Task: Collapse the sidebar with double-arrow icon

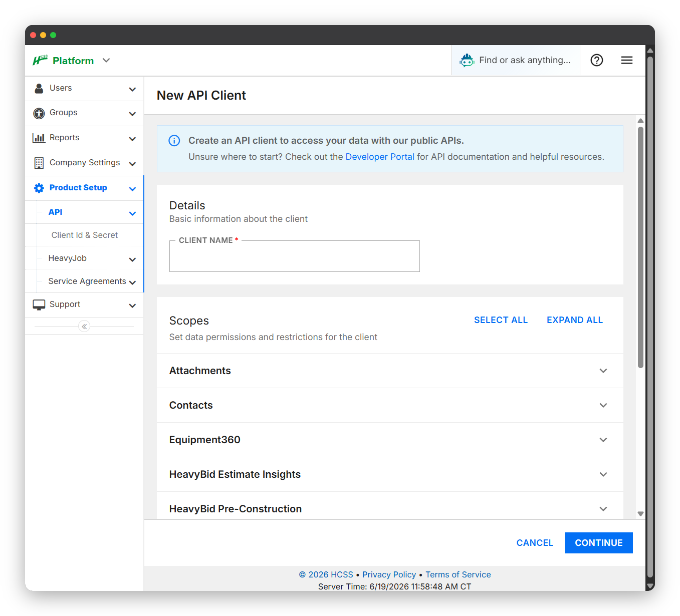Action: [84, 327]
